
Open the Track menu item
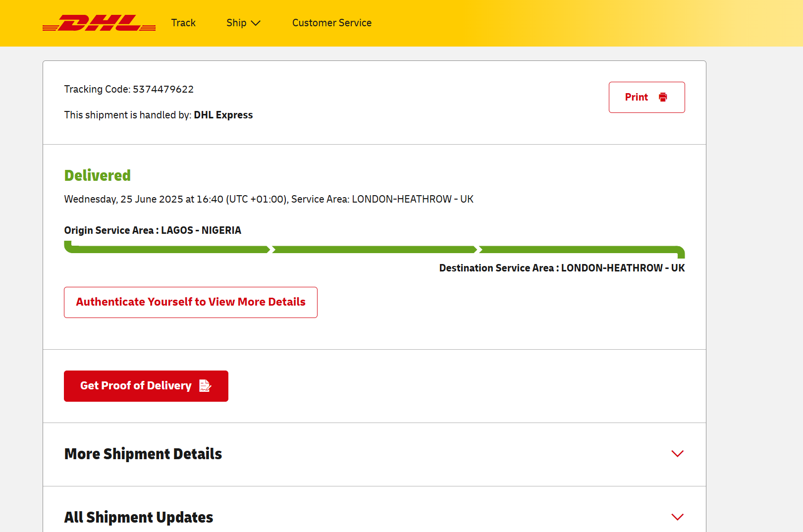coord(183,23)
